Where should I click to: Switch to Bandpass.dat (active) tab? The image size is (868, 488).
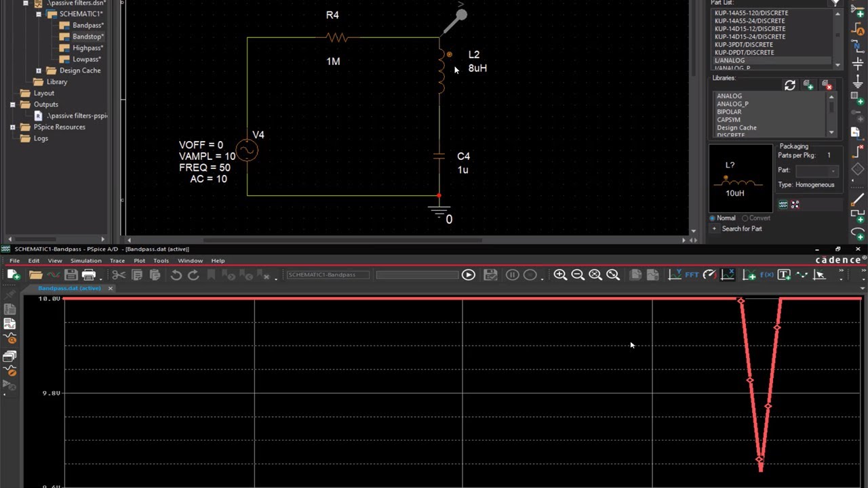[69, 289]
